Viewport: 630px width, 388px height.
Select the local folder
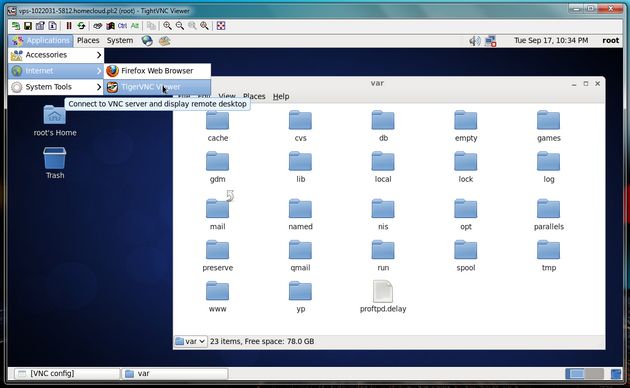[383, 167]
